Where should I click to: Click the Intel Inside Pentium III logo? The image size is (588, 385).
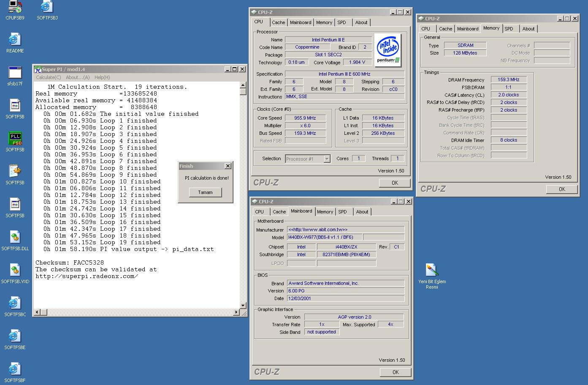coord(388,49)
